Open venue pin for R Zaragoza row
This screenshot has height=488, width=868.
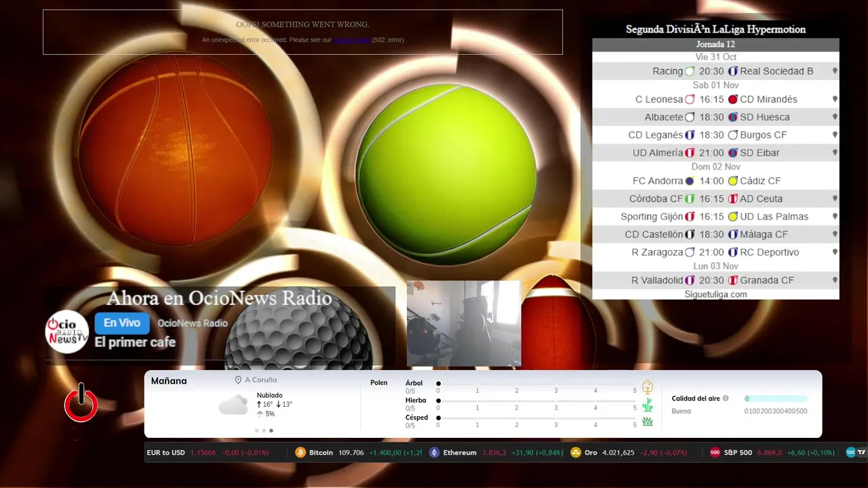(835, 252)
